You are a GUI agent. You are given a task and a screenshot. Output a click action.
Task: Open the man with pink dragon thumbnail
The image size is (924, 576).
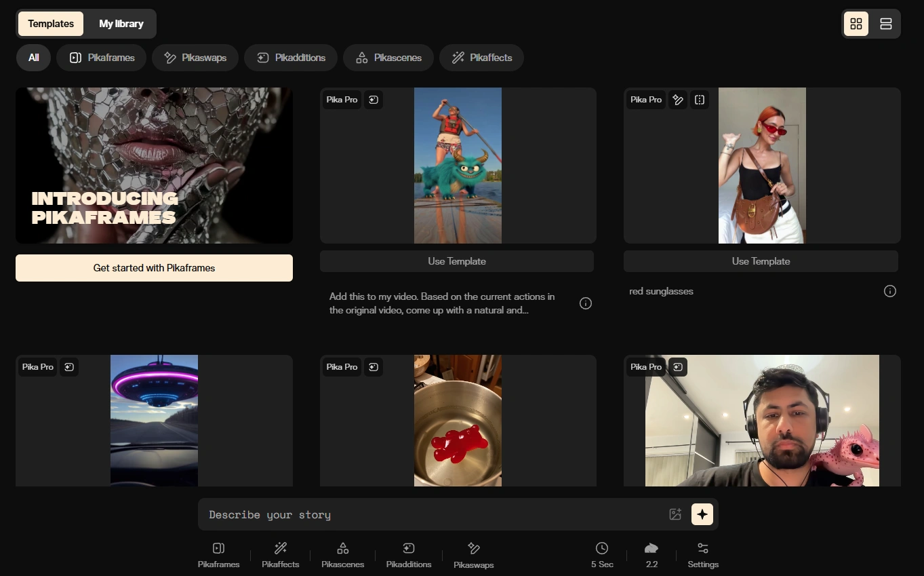[x=762, y=421]
